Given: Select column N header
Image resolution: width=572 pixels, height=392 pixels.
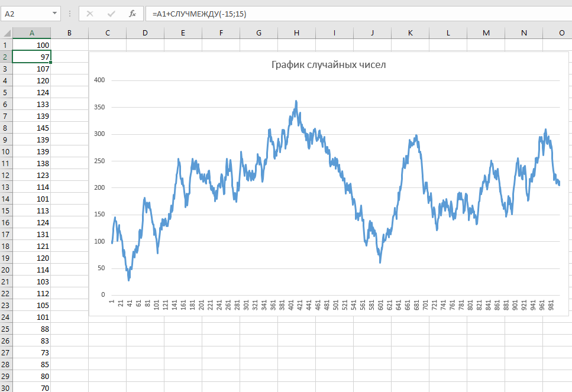Looking at the screenshot, I should click(x=524, y=33).
